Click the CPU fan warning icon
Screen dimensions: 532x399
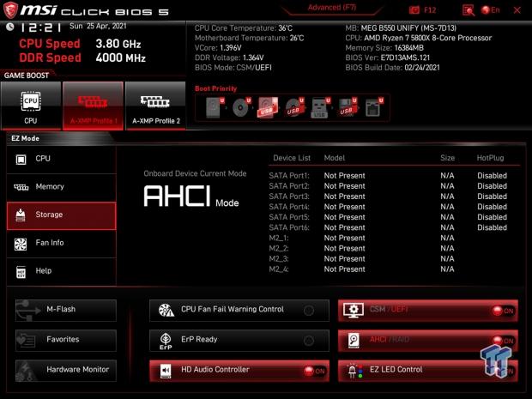click(x=166, y=310)
